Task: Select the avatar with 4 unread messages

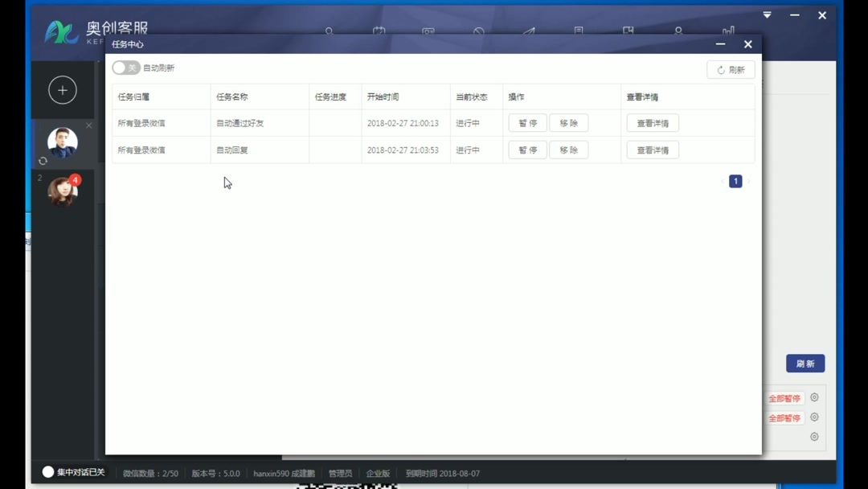Action: pyautogui.click(x=63, y=191)
